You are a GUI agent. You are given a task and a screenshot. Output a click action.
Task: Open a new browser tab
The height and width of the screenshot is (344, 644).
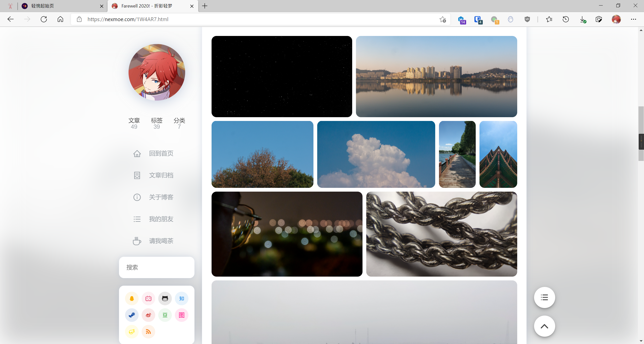point(205,6)
